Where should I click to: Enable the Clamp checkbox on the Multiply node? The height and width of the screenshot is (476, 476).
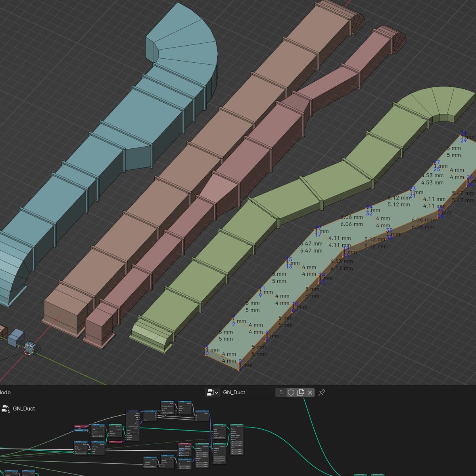click(x=162, y=463)
